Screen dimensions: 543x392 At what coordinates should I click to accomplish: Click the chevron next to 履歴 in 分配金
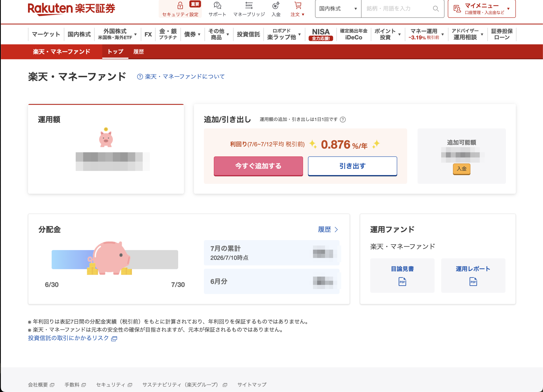[336, 230]
